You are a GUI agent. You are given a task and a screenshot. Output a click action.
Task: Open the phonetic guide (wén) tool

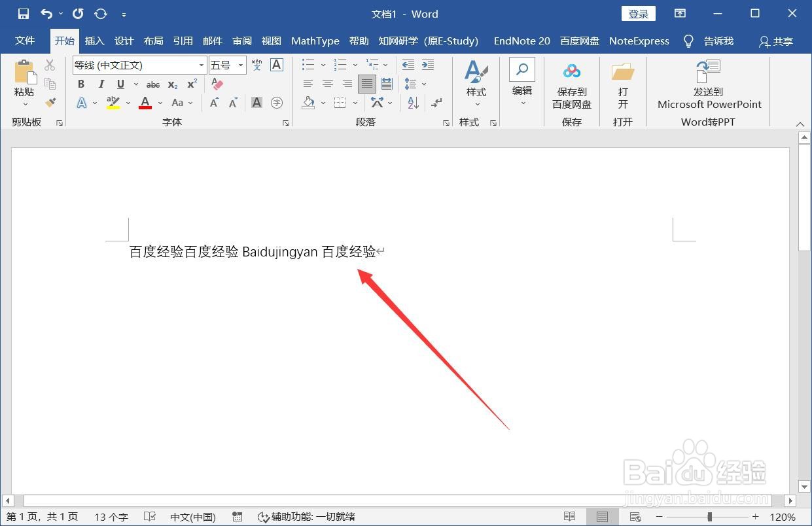point(257,65)
